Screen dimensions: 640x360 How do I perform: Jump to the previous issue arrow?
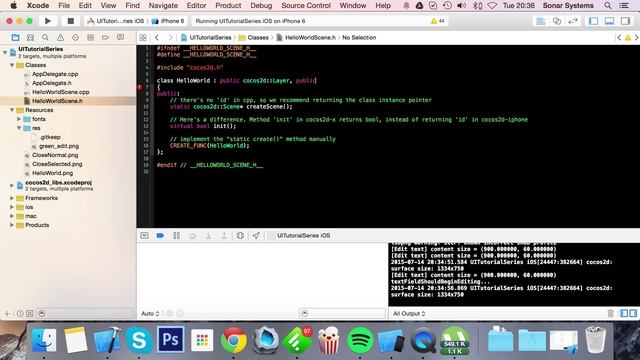(619, 38)
